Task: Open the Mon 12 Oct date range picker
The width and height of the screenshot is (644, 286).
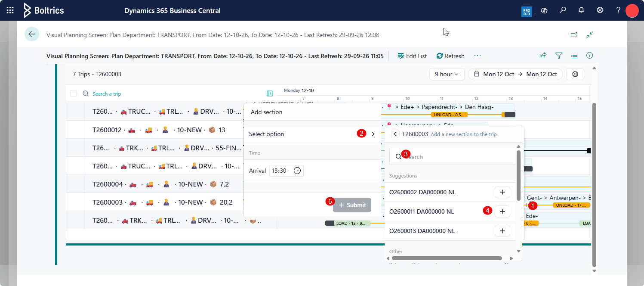Action: [515, 74]
